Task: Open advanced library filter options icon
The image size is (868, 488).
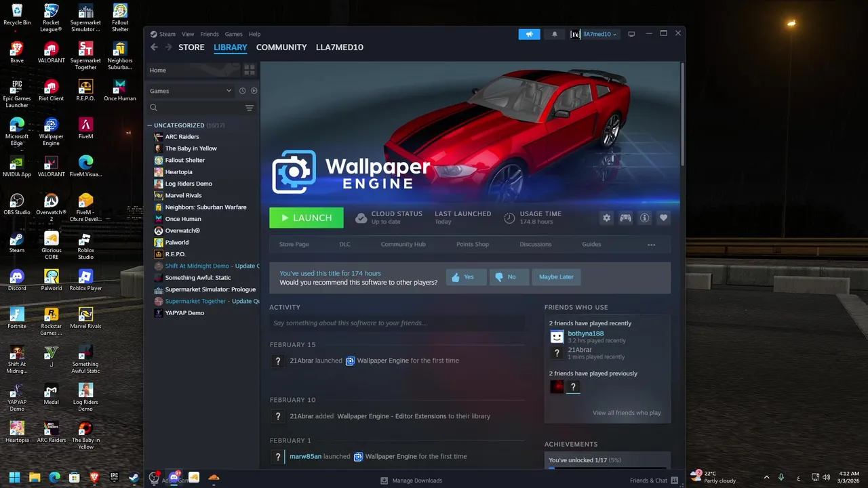Action: click(x=249, y=108)
